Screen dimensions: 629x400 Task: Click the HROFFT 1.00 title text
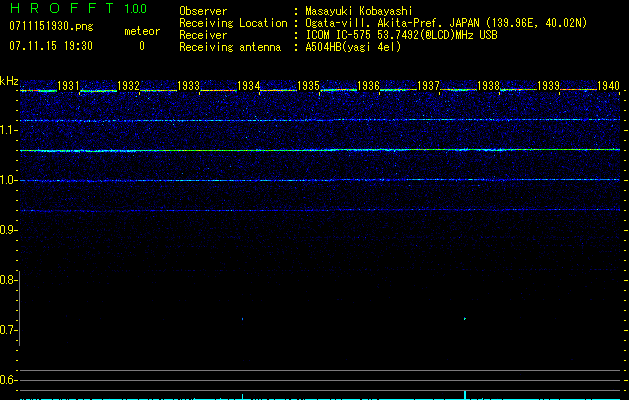[78, 10]
